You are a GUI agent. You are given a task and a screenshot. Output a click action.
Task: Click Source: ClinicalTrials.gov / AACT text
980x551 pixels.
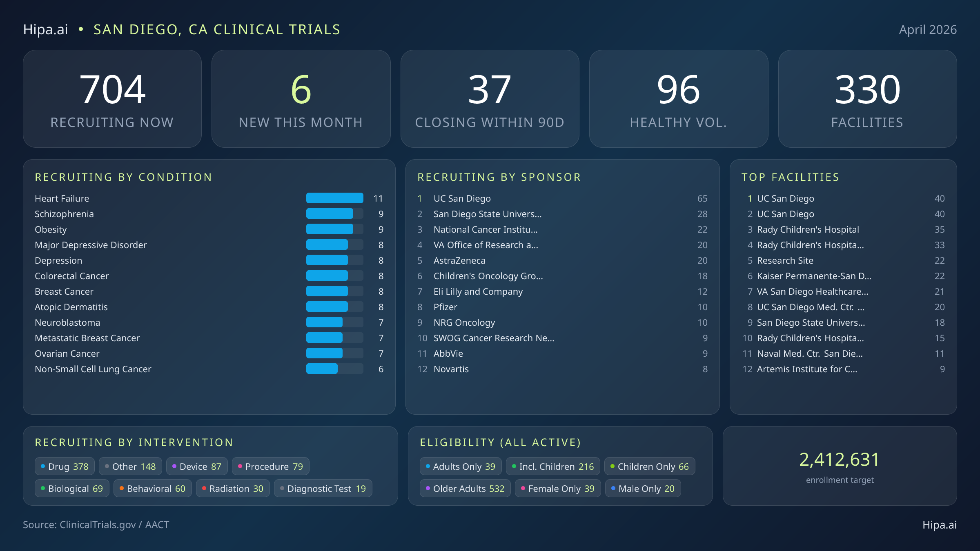point(96,524)
